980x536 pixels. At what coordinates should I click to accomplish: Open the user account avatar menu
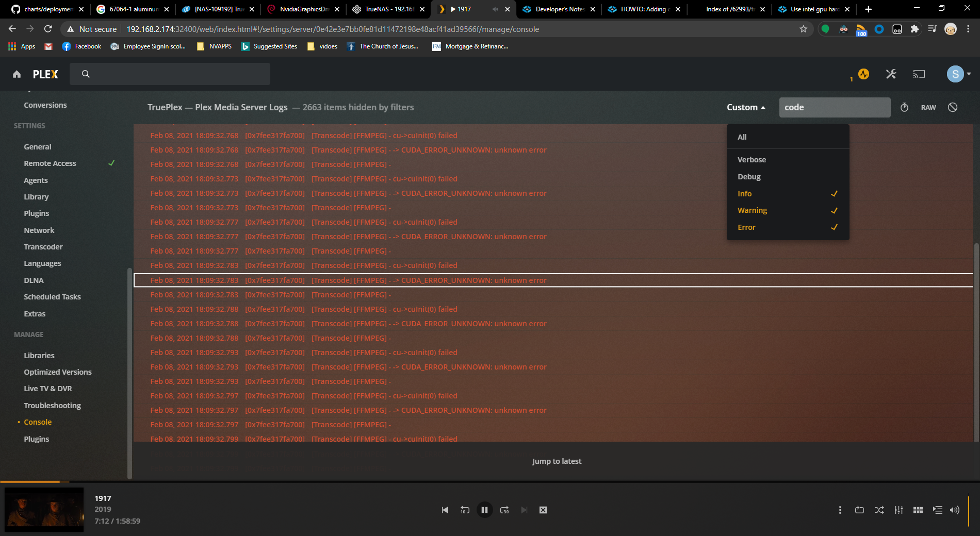(958, 74)
